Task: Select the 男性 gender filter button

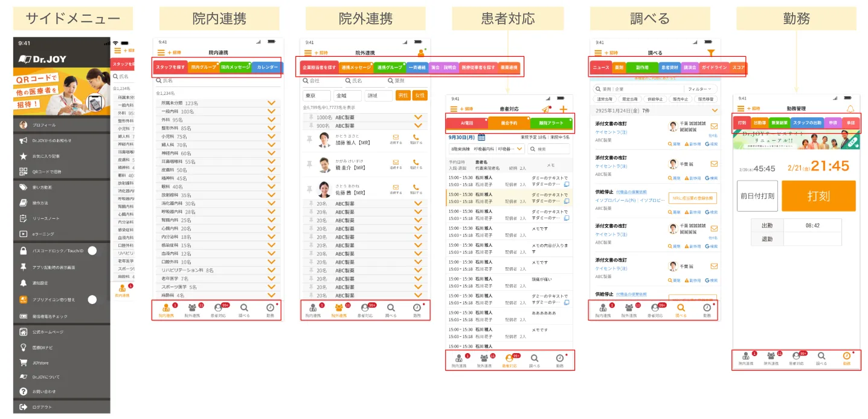Action: point(402,96)
